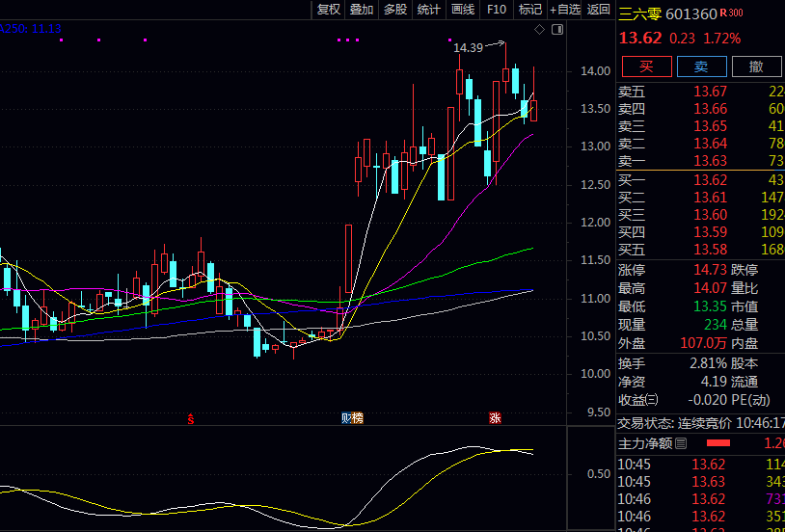Screen dimensions: 785x532
Task: Click the diamond icon above the chart
Action: [541, 31]
